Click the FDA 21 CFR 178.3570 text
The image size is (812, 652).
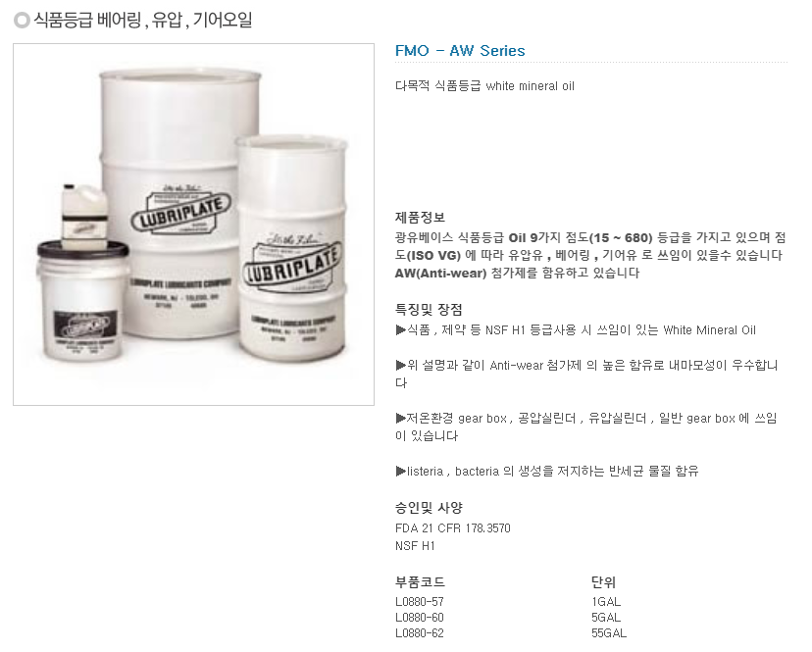point(453,528)
